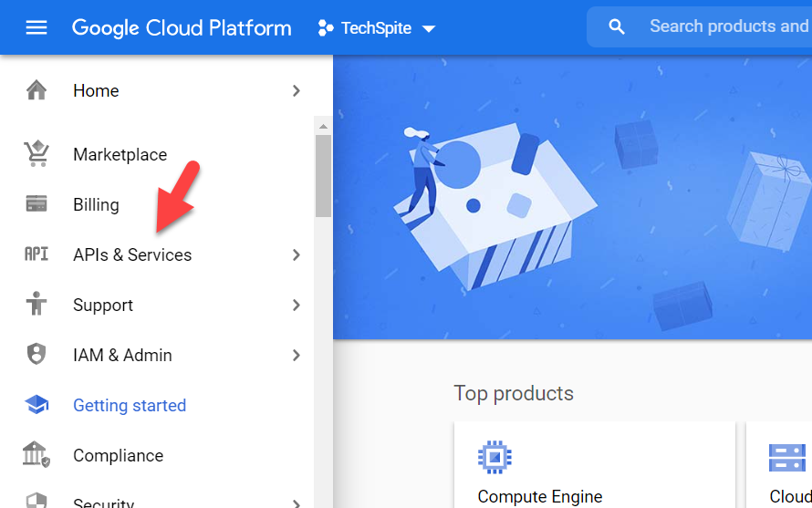Click the Compute Engine chip icon

[x=494, y=456]
